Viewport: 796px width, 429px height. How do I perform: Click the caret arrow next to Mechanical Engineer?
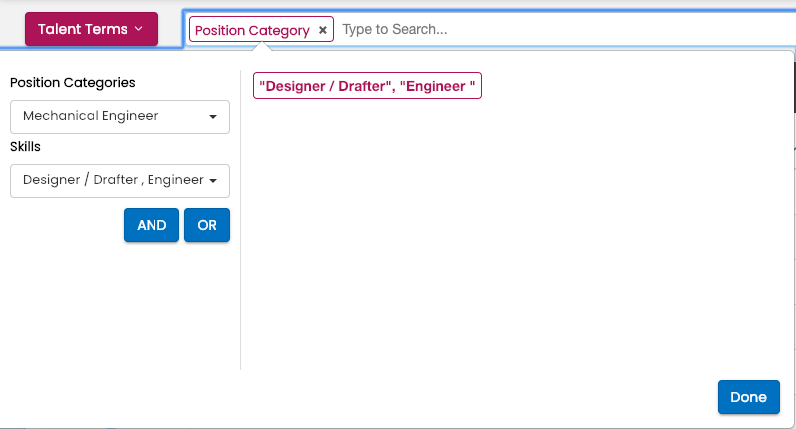(213, 117)
